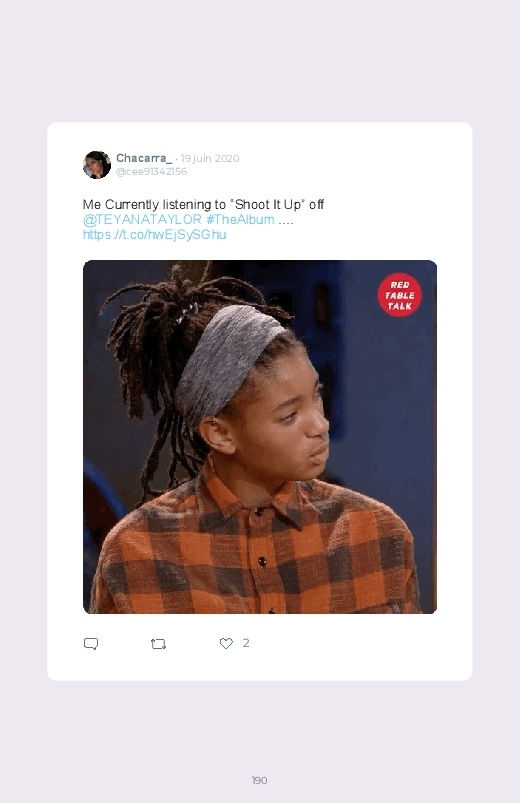Viewport: 520px width, 803px height.
Task: Open Chacarra_'s round profile avatar
Action: [97, 165]
